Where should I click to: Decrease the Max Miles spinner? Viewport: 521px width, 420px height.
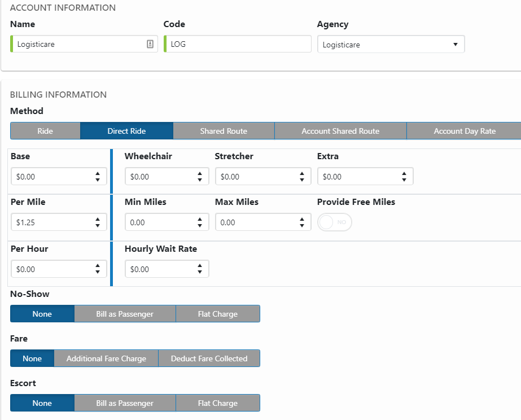302,226
